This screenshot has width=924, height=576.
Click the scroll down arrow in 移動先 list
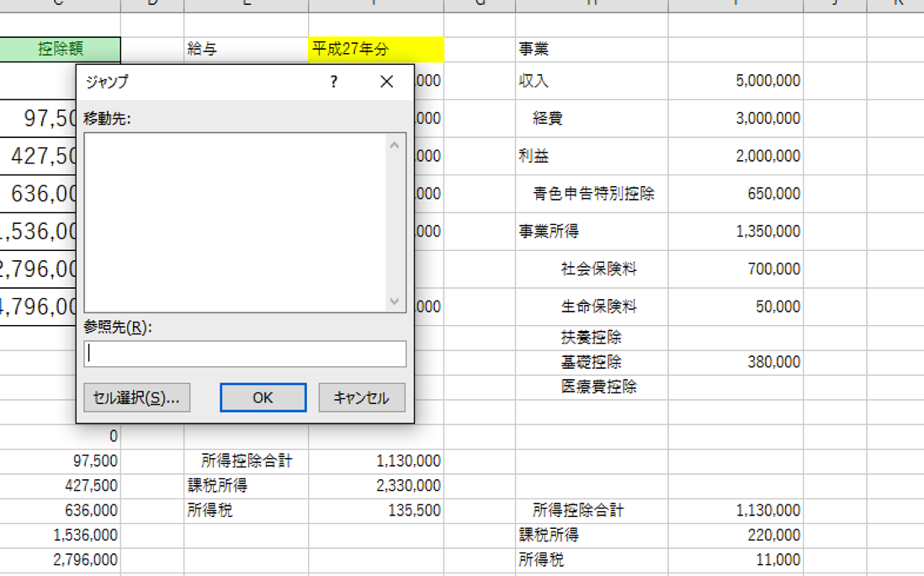(x=395, y=301)
